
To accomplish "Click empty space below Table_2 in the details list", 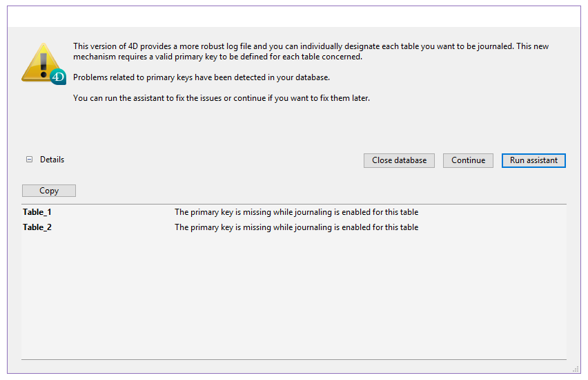I will pos(293,297).
